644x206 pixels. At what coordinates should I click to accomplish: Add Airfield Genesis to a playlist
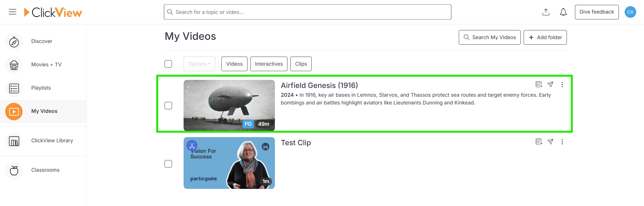tap(539, 84)
